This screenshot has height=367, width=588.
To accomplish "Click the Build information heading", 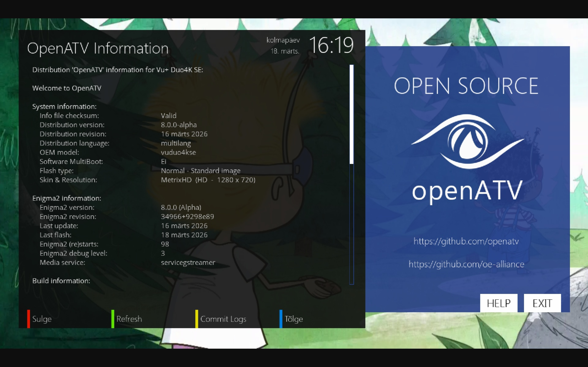I will pyautogui.click(x=61, y=281).
